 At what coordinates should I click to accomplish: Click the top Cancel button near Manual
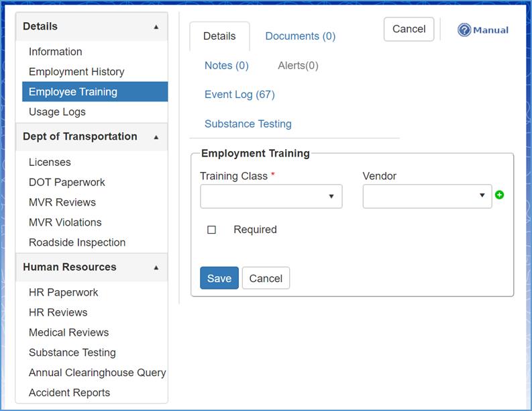click(x=409, y=29)
